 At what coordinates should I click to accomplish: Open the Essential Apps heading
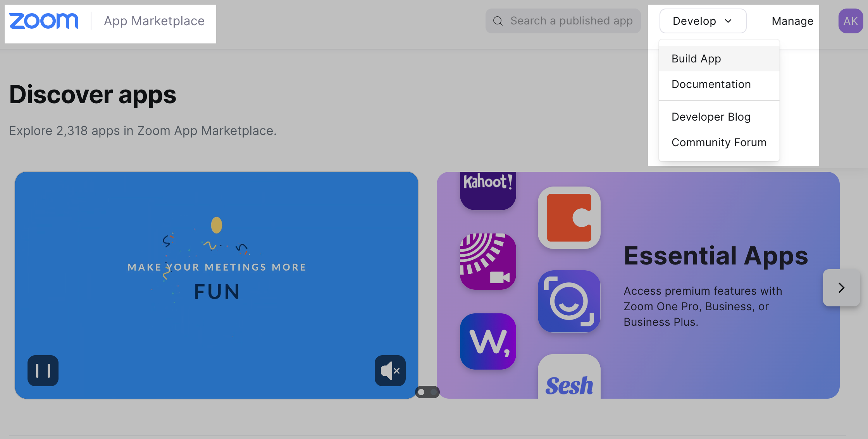(x=716, y=256)
